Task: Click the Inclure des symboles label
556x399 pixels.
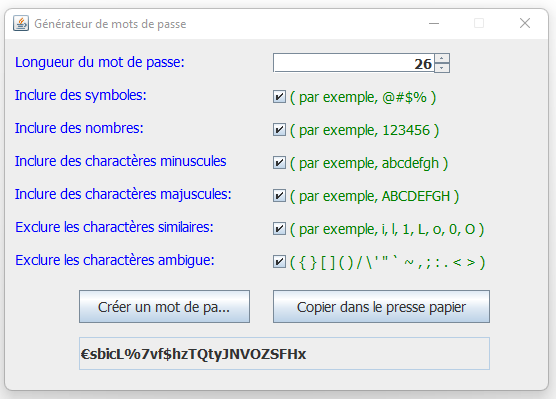Action: click(x=80, y=95)
